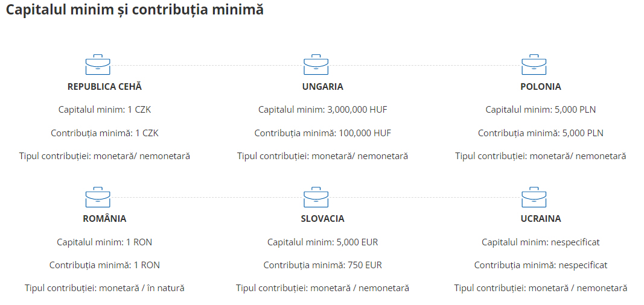The height and width of the screenshot is (305, 644).
Task: Click the briefcase icon above Polonia
Action: click(534, 64)
